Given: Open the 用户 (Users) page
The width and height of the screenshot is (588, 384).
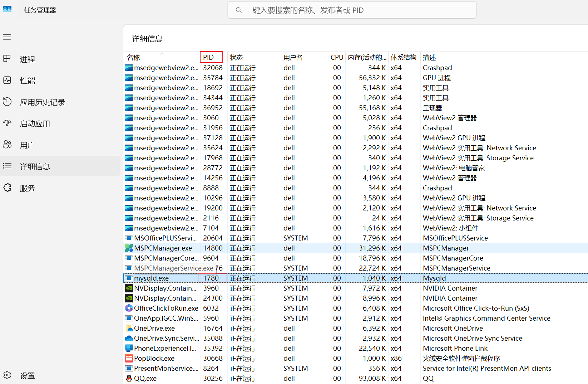Looking at the screenshot, I should click(28, 145).
